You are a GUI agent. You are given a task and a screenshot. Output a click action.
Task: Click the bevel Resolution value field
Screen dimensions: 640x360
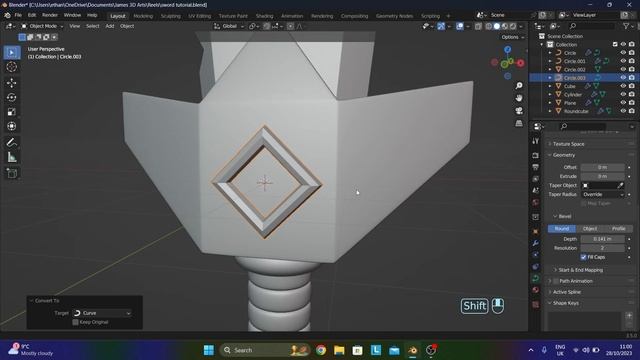tap(602, 248)
